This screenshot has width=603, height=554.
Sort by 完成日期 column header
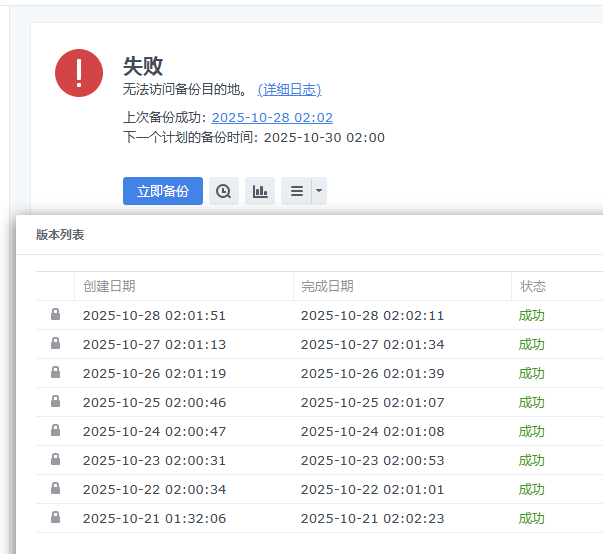click(327, 286)
